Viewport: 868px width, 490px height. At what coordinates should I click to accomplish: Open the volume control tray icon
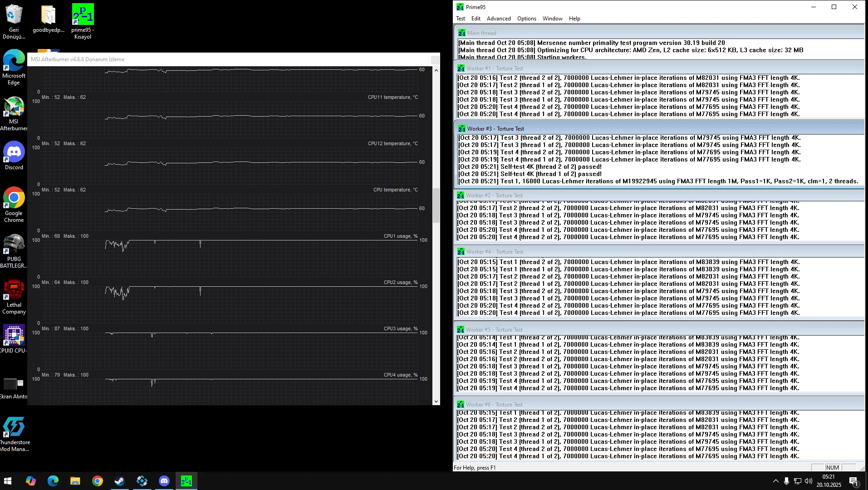(x=809, y=481)
